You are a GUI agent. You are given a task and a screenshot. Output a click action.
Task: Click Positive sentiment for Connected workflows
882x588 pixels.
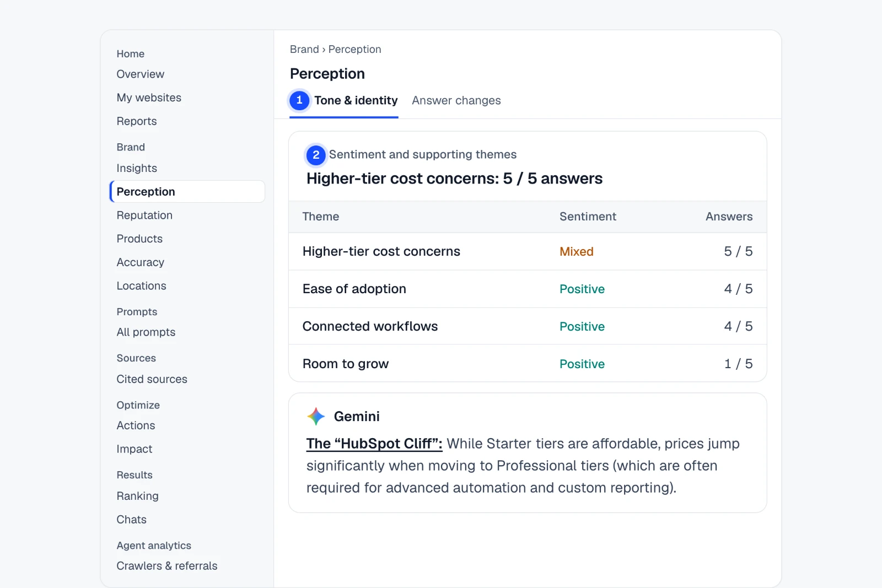point(582,326)
